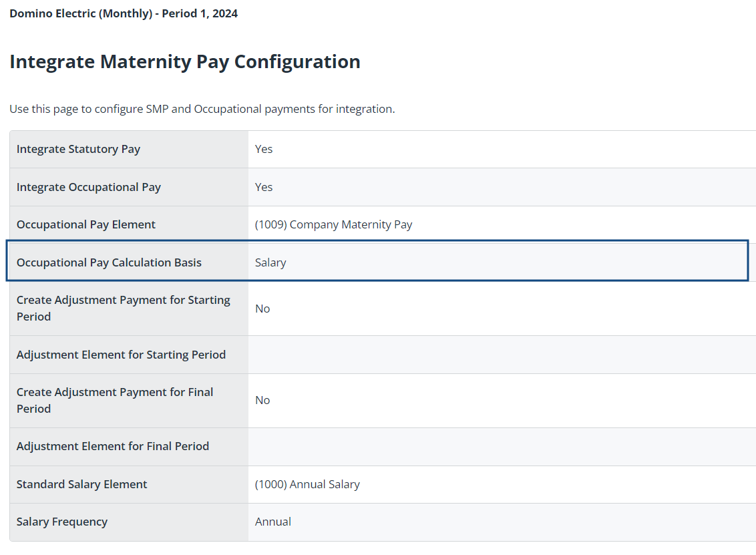Select the Occupational Pay Calculation Basis label

coord(109,262)
